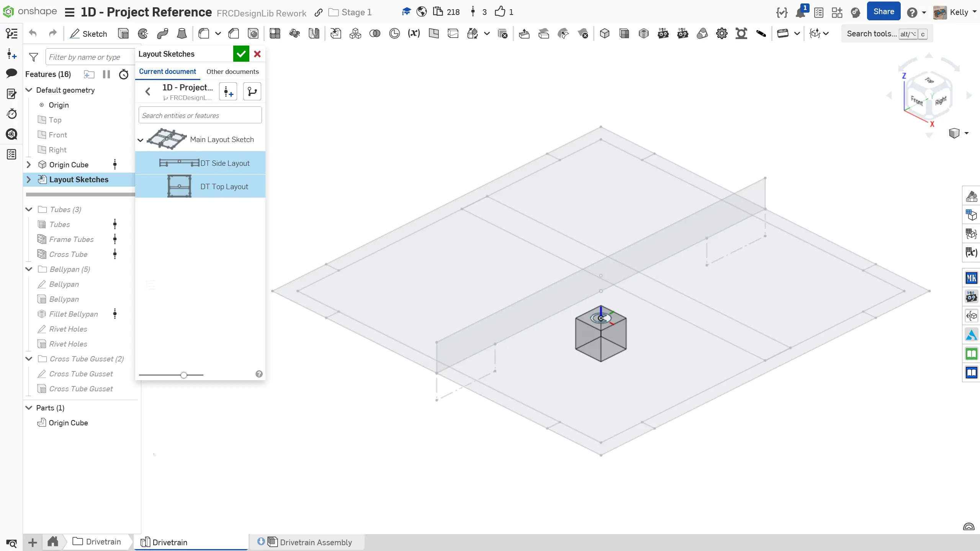Click the Boolean tool icon
Screen dimensions: 980x551
tap(375, 34)
